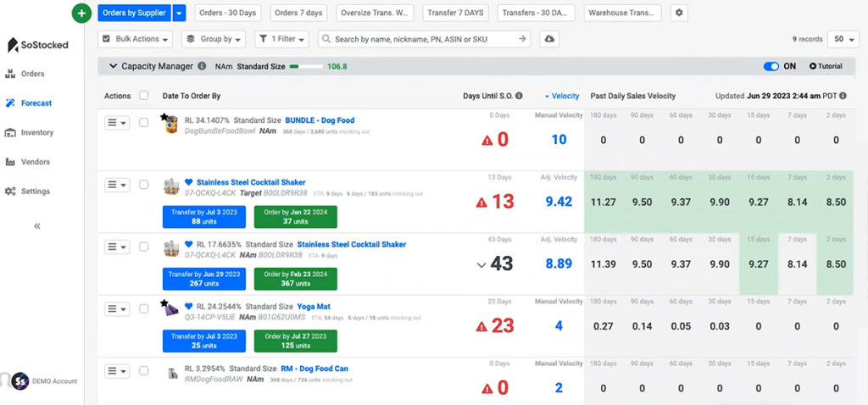This screenshot has width=868, height=405.
Task: Open the saved views gear settings icon
Action: pos(679,13)
